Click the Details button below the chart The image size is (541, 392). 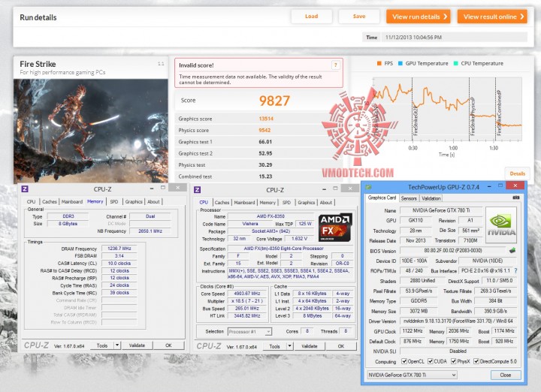tap(518, 173)
